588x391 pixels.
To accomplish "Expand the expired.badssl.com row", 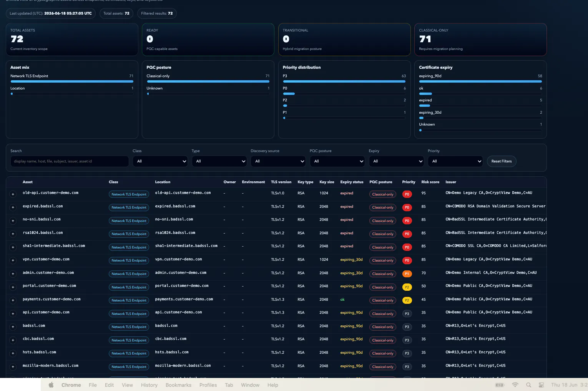I will [x=13, y=207].
